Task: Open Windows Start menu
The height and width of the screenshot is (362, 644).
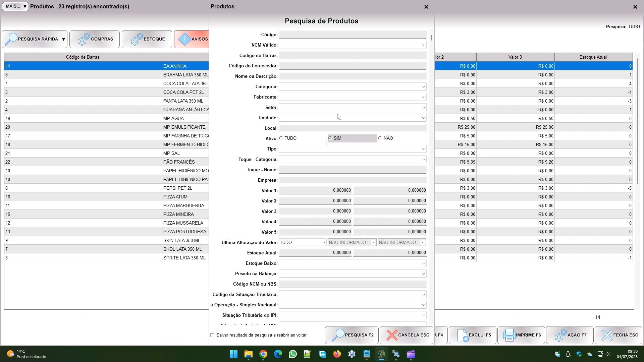Action: click(234, 354)
